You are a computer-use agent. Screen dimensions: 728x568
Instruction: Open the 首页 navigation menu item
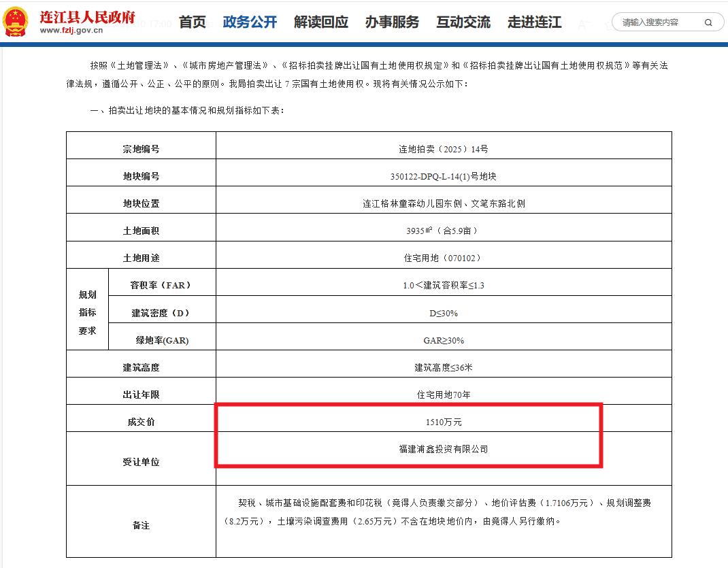coord(192,22)
